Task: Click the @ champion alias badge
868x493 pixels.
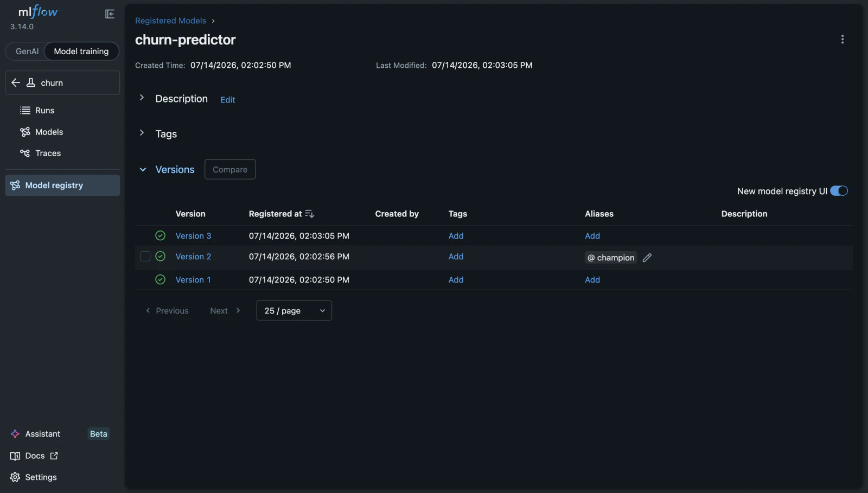Action: tap(611, 258)
